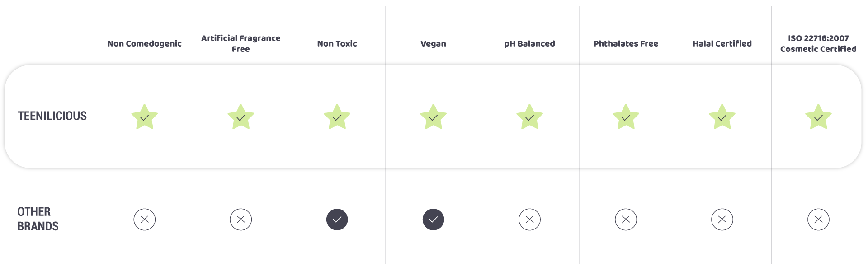This screenshot has height=271, width=868.
Task: Click Other Brands dark checkmark under Non Toxic
Action: coord(337,220)
